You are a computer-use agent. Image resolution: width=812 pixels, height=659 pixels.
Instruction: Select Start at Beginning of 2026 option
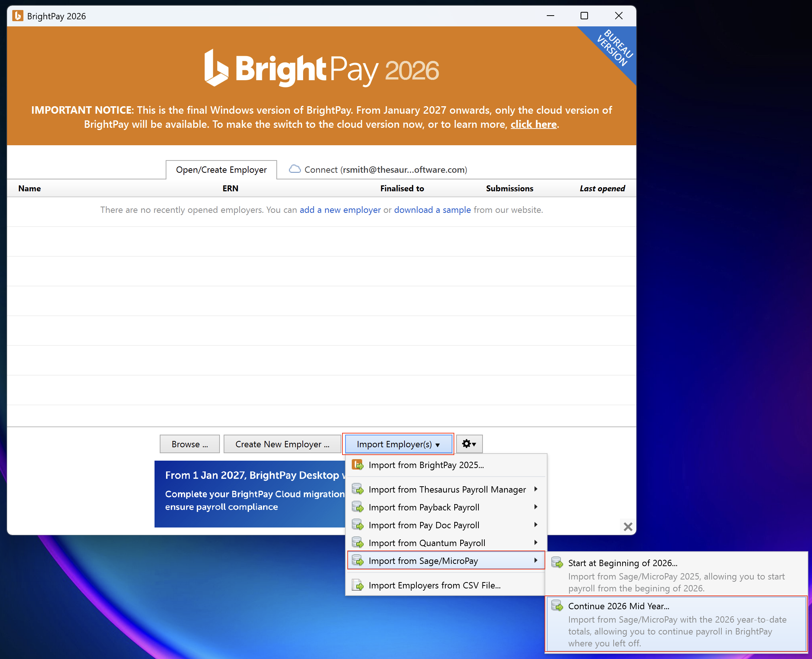pos(676,575)
